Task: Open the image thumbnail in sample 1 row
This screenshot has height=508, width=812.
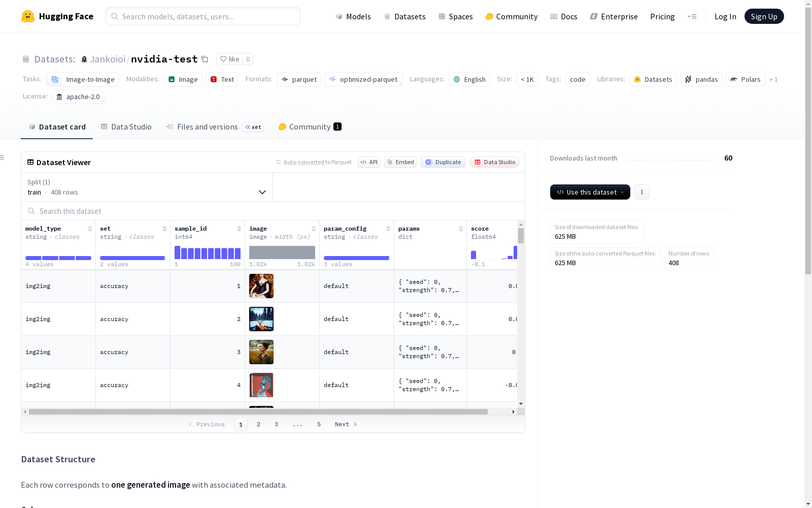Action: pyautogui.click(x=261, y=286)
